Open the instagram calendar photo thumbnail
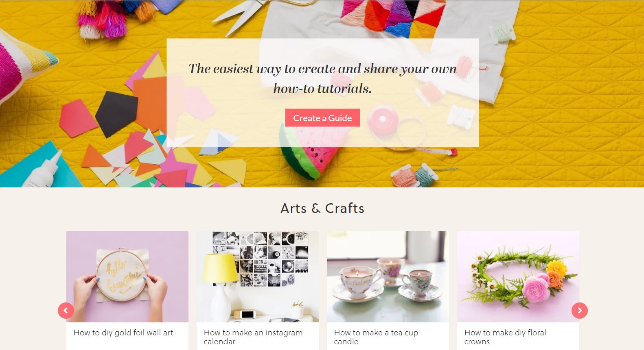The height and width of the screenshot is (350, 644). (x=258, y=276)
